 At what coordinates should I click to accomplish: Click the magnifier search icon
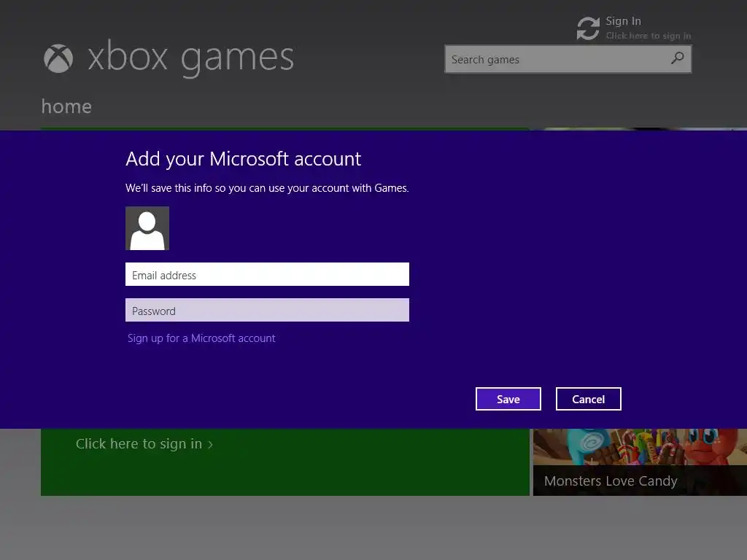678,58
